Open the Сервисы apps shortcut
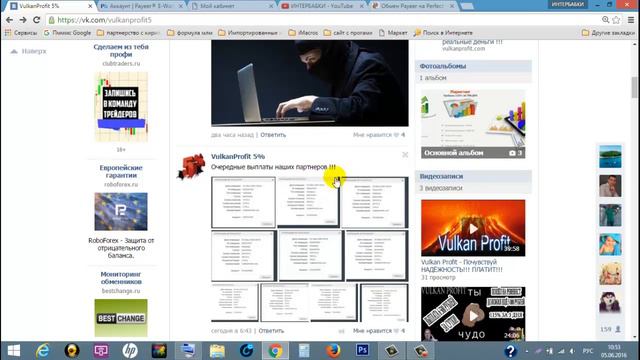 coord(21,33)
